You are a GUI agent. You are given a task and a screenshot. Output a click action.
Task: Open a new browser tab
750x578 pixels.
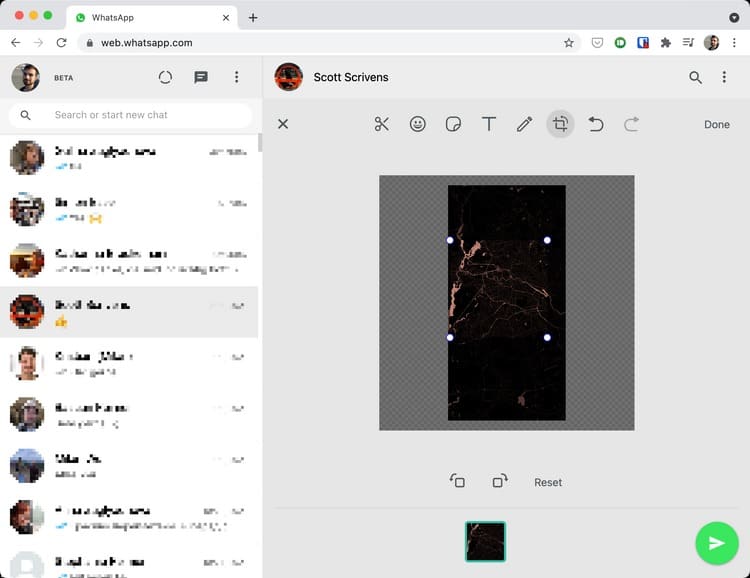point(253,18)
